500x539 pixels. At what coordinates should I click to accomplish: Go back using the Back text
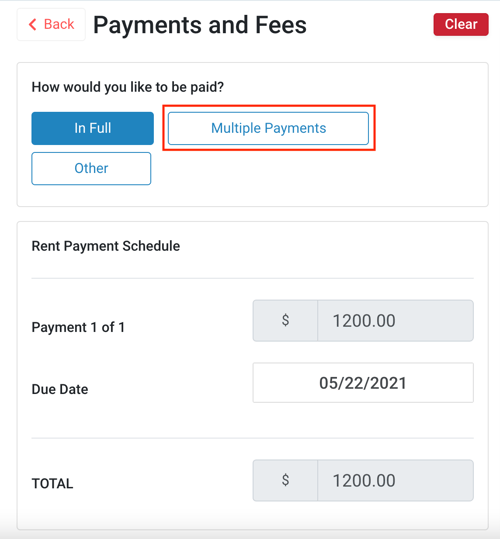click(59, 24)
